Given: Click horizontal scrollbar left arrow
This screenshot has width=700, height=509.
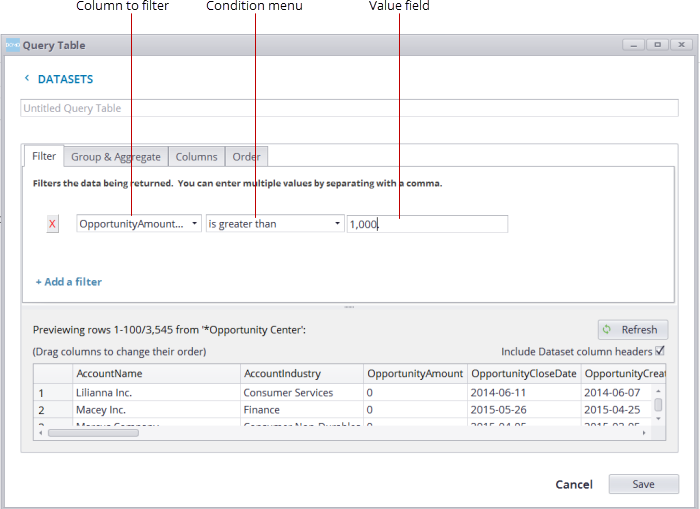Looking at the screenshot, I should coord(41,433).
